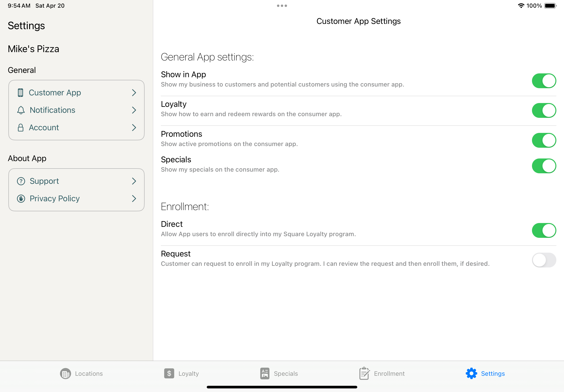This screenshot has height=392, width=564.
Task: Open the Enrollment tab
Action: (x=382, y=373)
